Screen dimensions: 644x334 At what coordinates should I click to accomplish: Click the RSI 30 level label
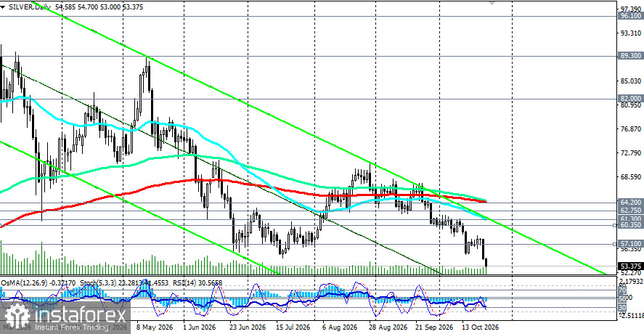pyautogui.click(x=622, y=307)
